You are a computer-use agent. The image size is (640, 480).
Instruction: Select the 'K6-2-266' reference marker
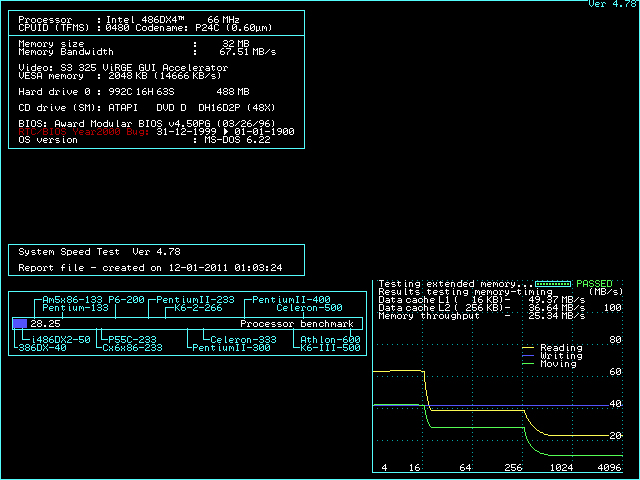pyautogui.click(x=198, y=308)
